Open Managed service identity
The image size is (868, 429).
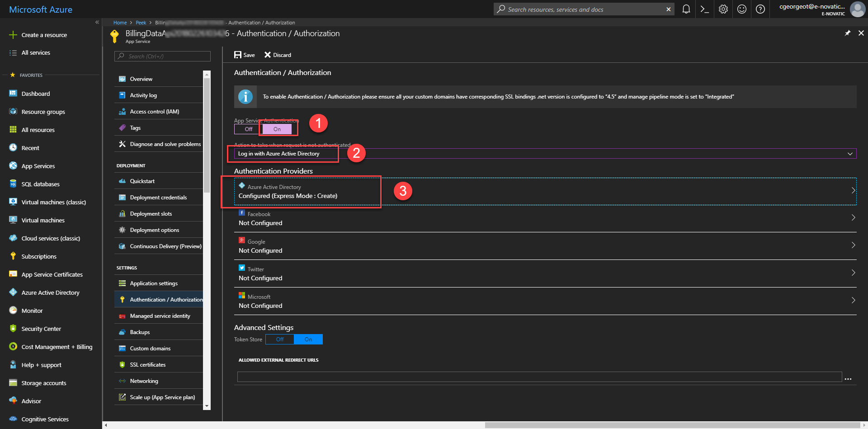(x=159, y=316)
